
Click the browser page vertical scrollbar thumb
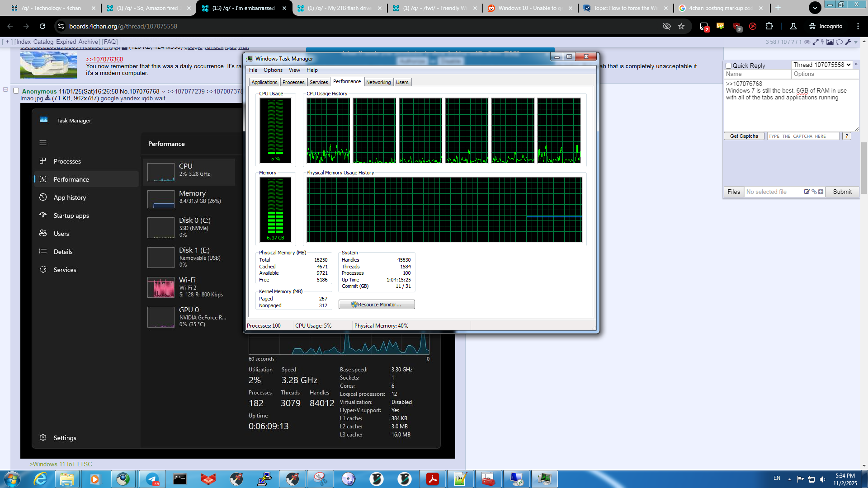coord(864,167)
